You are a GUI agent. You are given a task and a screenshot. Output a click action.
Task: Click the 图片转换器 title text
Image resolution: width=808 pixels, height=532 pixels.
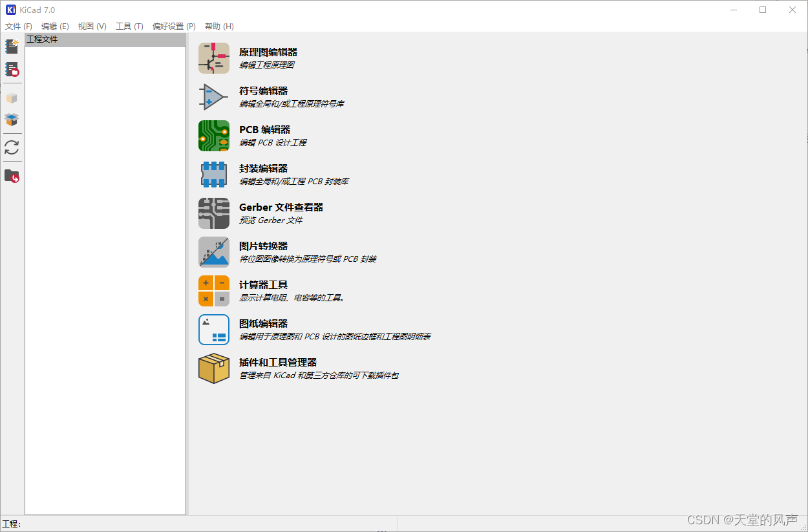pos(264,246)
